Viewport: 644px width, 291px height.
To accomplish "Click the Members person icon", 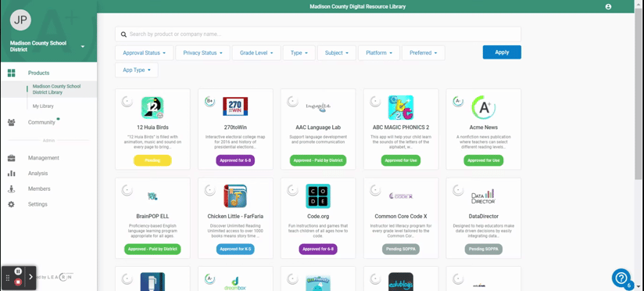I will click(x=12, y=189).
